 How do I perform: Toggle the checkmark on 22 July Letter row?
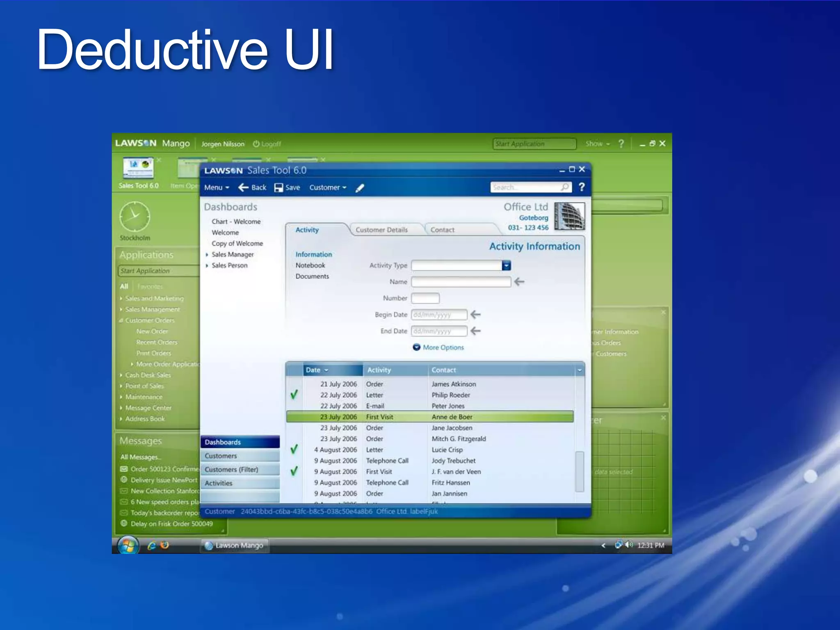(294, 395)
